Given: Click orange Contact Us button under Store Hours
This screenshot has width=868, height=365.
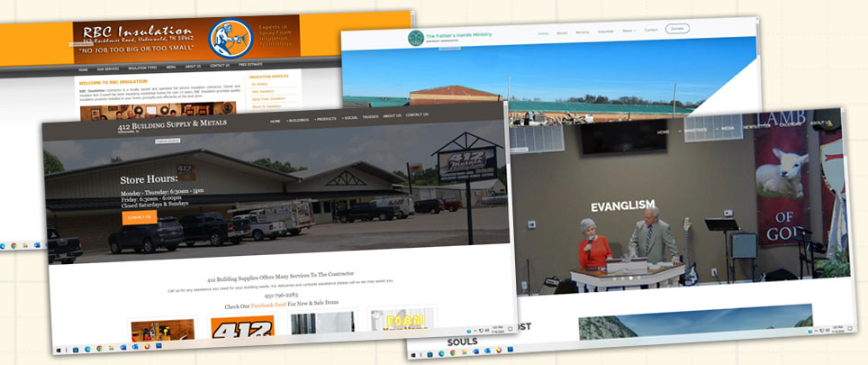Looking at the screenshot, I should click(139, 217).
